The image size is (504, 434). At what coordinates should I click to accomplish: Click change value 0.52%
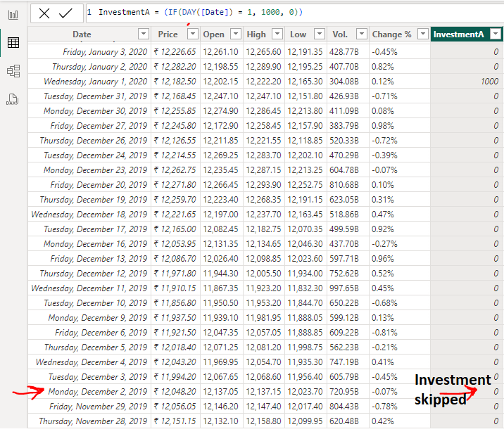(382, 274)
